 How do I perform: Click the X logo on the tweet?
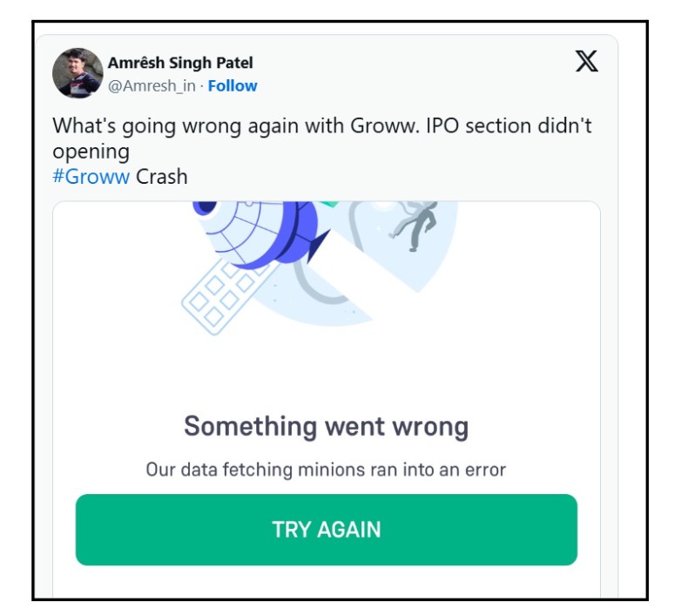point(587,62)
